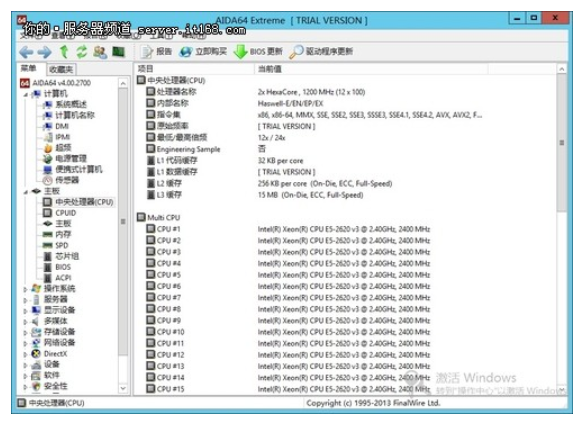The width and height of the screenshot is (583, 424).
Task: Click the 当前值 column header
Action: point(371,69)
